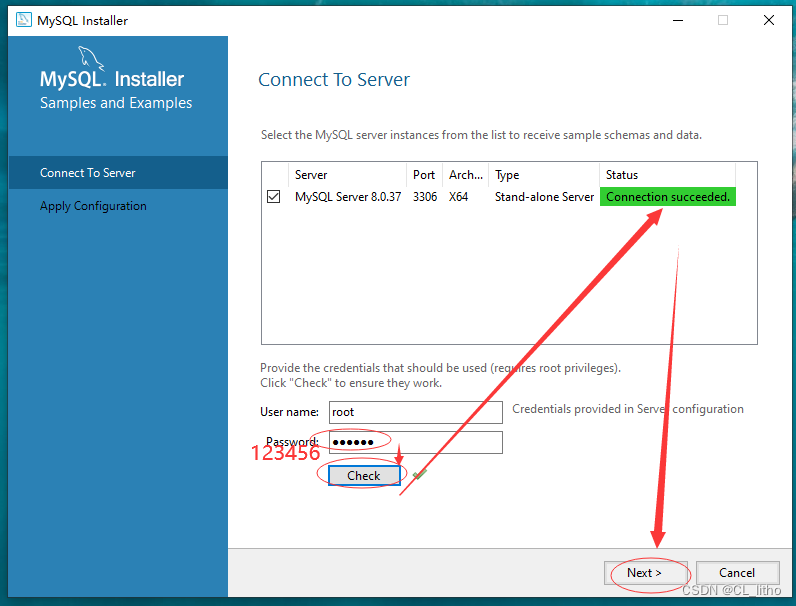Click the Arch... column header
Image resolution: width=796 pixels, height=606 pixels.
click(466, 175)
